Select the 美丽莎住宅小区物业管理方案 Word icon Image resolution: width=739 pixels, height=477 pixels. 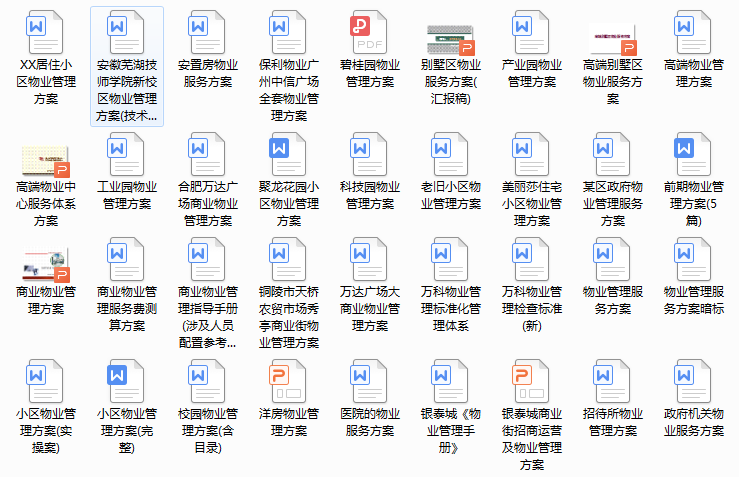pyautogui.click(x=532, y=154)
